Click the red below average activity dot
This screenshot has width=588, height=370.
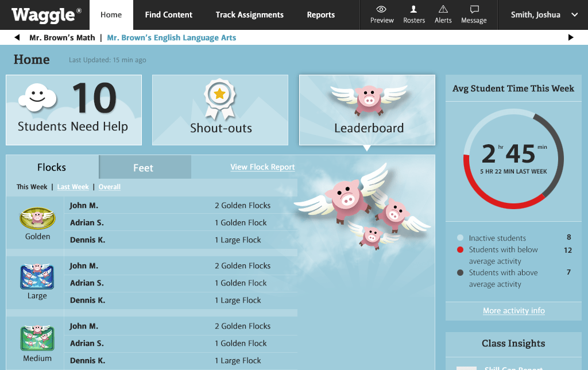(460, 249)
